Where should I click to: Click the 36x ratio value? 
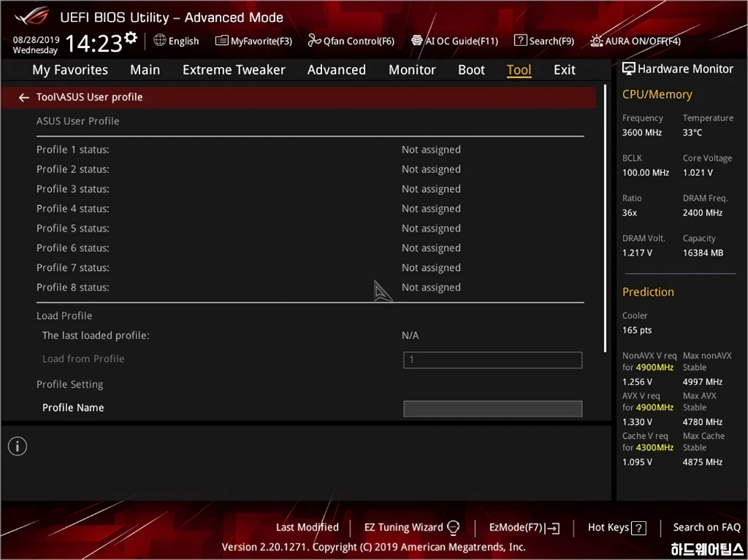(629, 212)
